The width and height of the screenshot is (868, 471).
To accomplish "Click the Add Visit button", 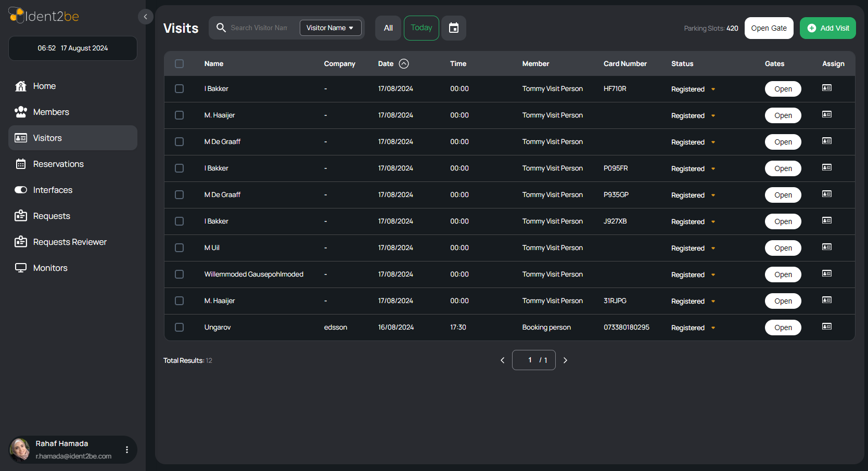I will point(827,28).
